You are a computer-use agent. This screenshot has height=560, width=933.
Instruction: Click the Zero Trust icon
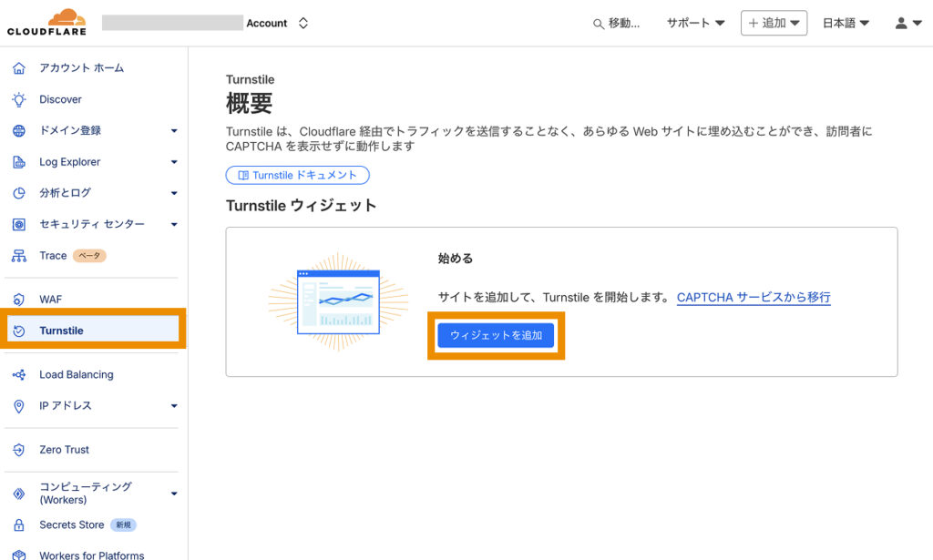tap(19, 450)
